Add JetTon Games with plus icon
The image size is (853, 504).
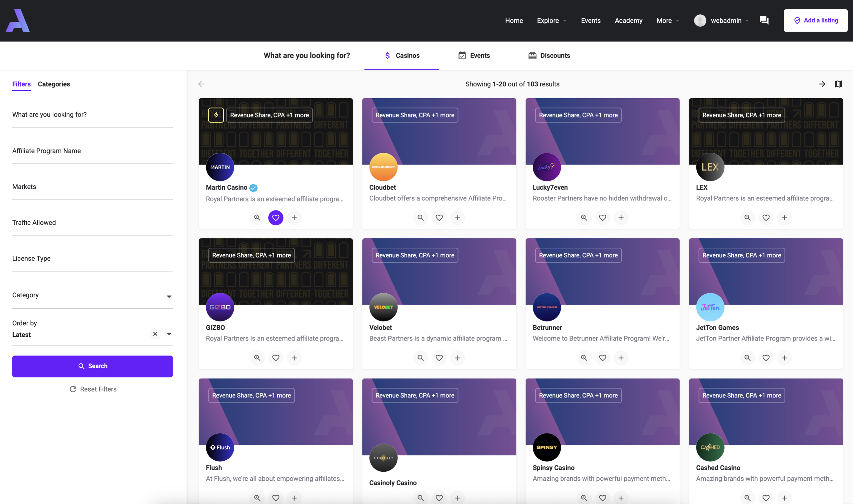click(785, 358)
